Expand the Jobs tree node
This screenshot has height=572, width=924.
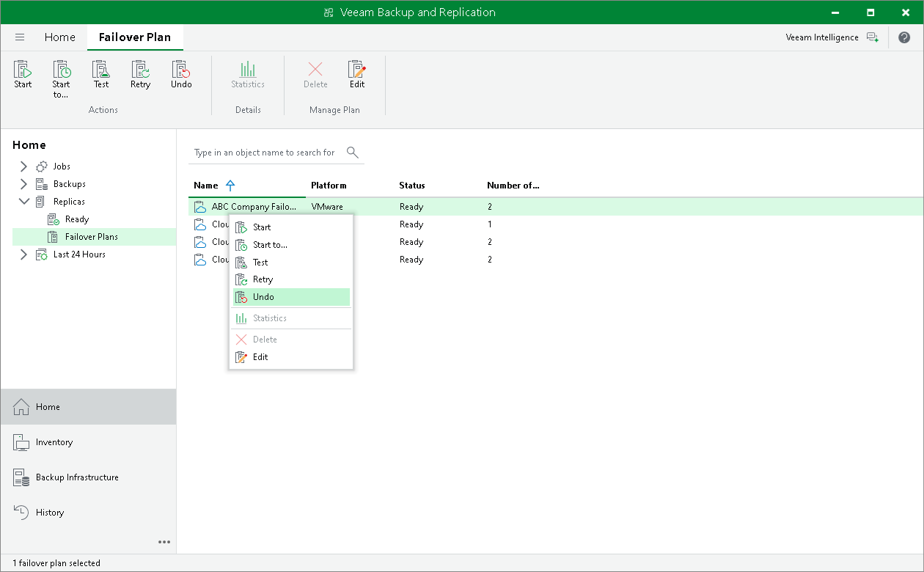[x=24, y=166]
